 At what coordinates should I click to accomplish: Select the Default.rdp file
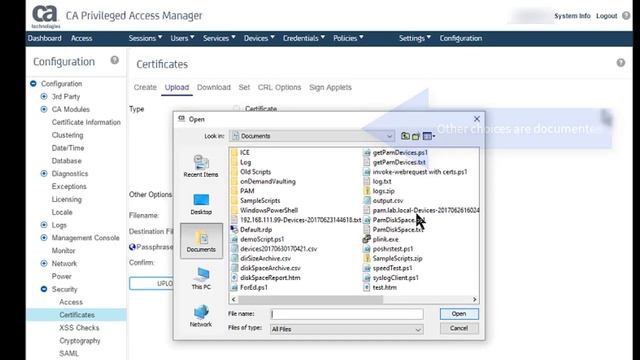(251, 229)
